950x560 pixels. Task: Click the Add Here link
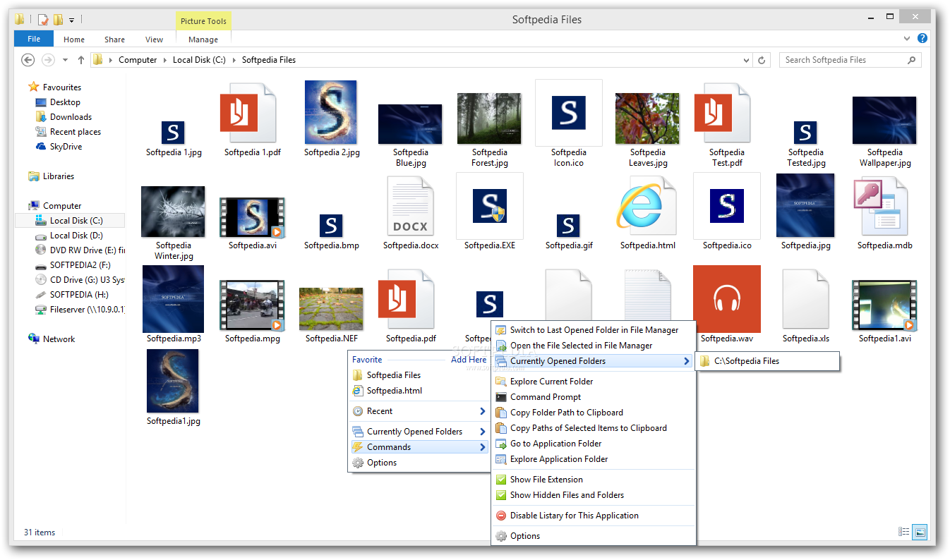[469, 360]
